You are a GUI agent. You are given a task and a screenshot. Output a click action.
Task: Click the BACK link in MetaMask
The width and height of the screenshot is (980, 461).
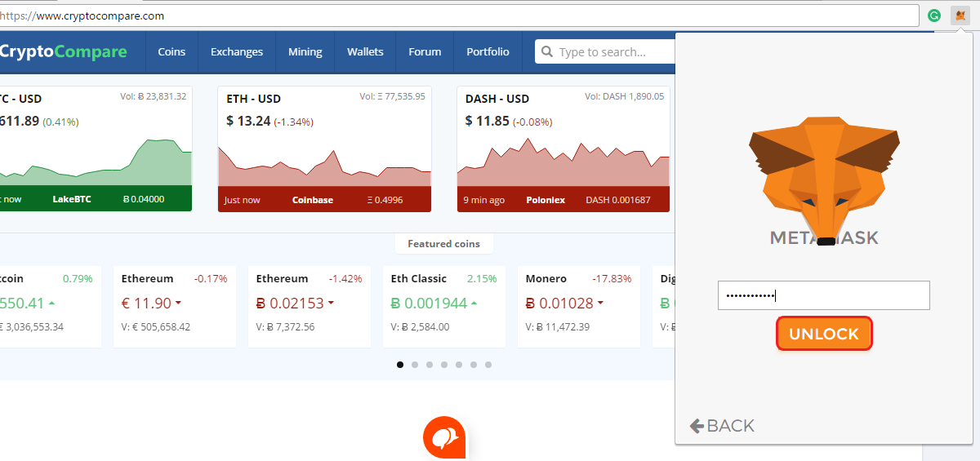pyautogui.click(x=722, y=425)
